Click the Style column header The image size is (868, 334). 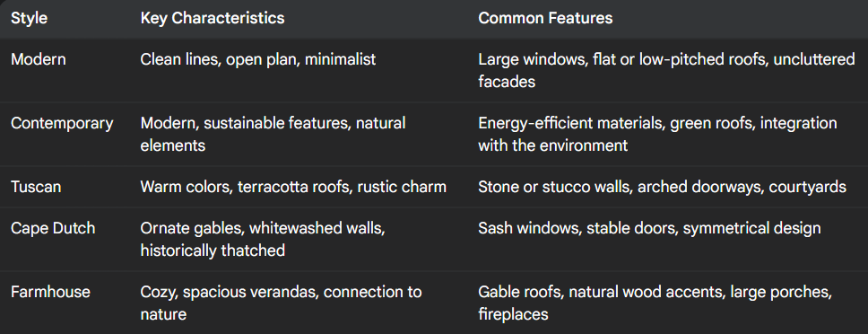29,18
